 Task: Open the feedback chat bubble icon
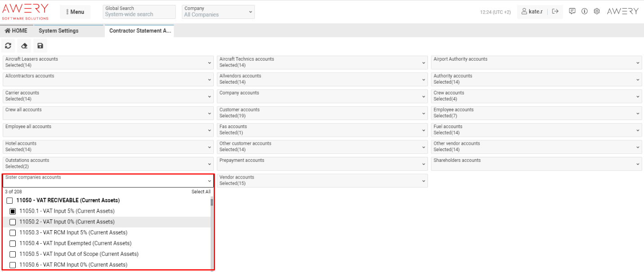572,11
